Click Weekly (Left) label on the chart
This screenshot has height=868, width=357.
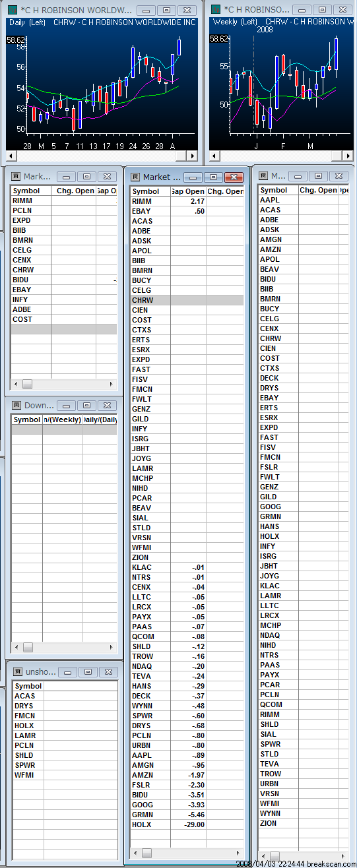(235, 22)
